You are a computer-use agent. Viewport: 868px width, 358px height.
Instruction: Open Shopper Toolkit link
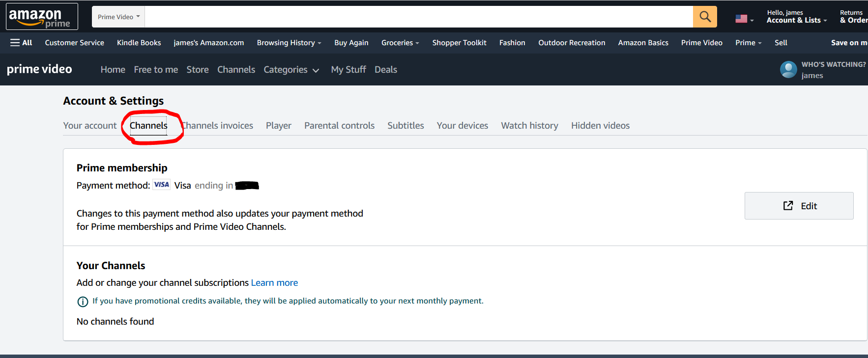[x=459, y=43]
